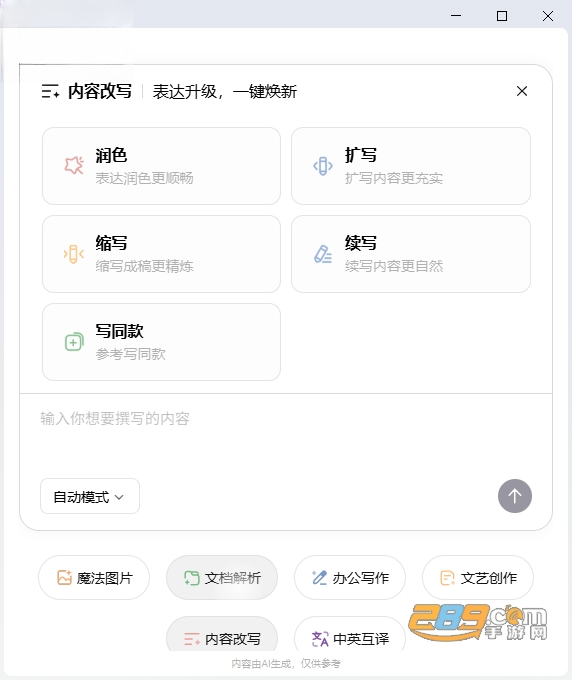
Task: Toggle the 内容改写 bottom chip
Action: coord(222,637)
